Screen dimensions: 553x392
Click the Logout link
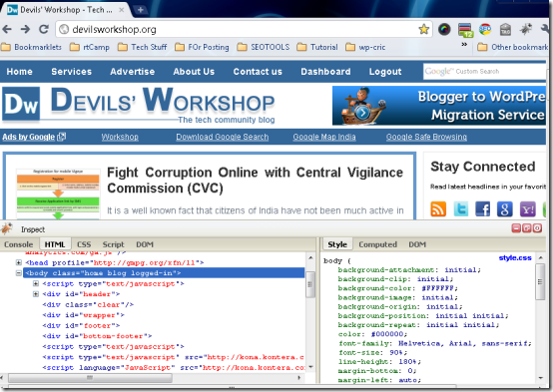(x=385, y=72)
